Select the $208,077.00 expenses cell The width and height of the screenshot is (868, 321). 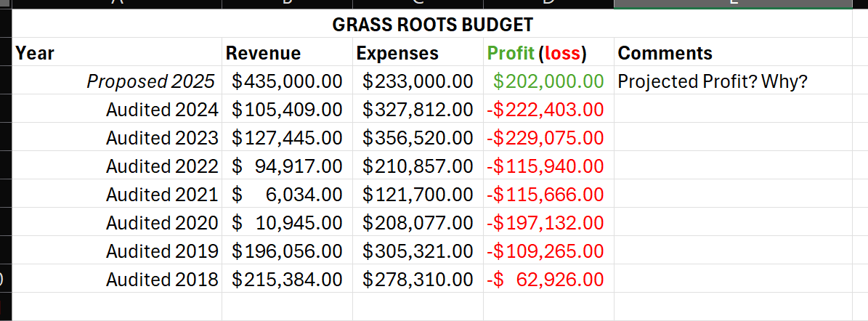point(418,223)
